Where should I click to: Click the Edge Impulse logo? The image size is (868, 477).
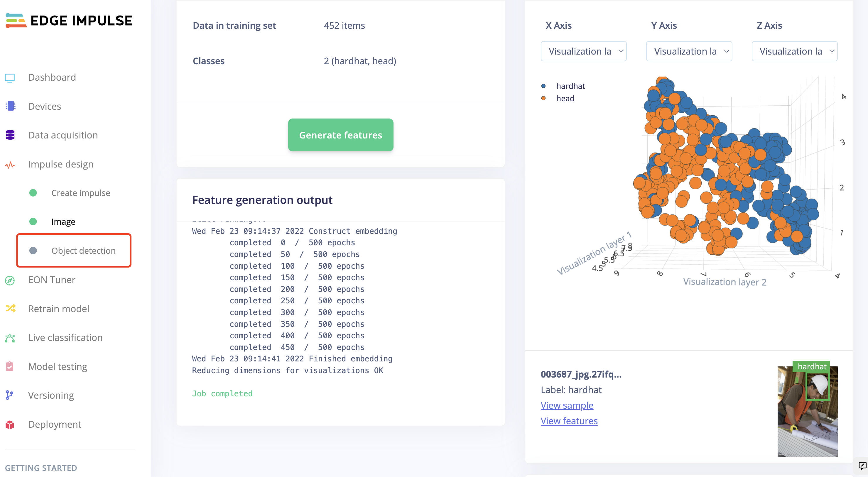click(x=69, y=21)
